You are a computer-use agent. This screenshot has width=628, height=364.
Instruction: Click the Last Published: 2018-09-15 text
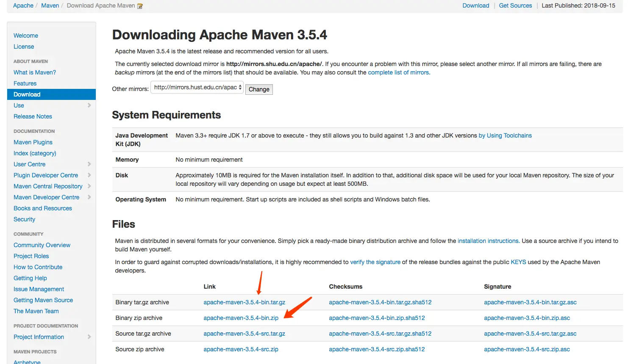[x=578, y=6]
